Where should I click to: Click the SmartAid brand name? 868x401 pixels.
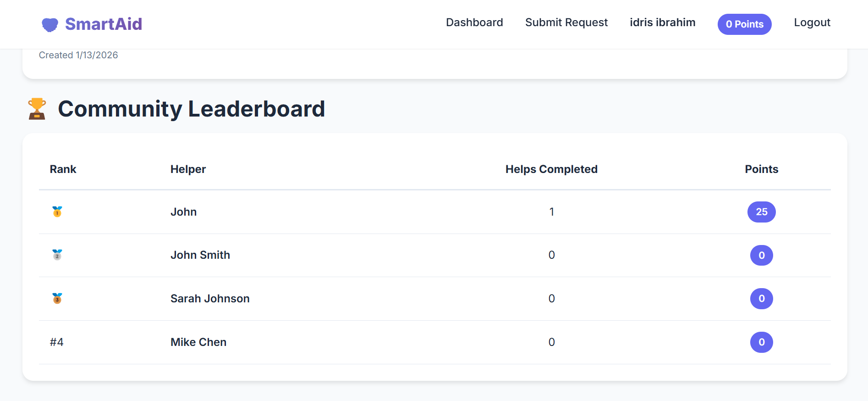click(x=104, y=24)
